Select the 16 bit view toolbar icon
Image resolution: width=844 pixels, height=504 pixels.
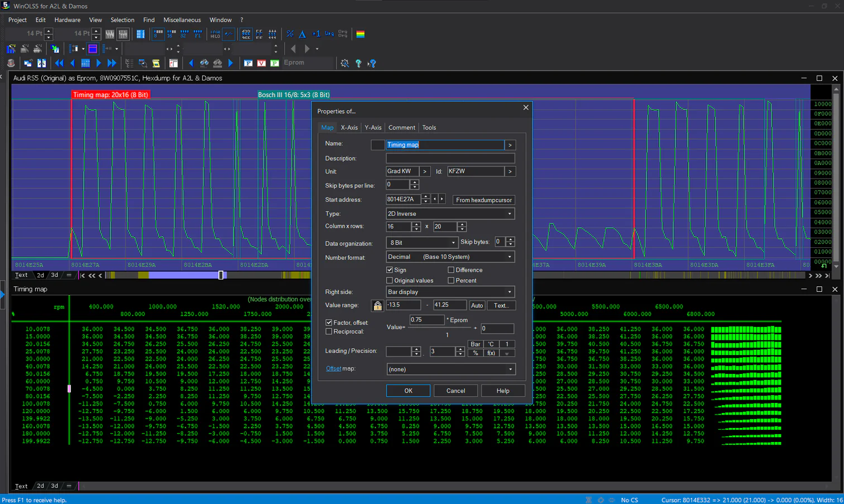pyautogui.click(x=171, y=34)
